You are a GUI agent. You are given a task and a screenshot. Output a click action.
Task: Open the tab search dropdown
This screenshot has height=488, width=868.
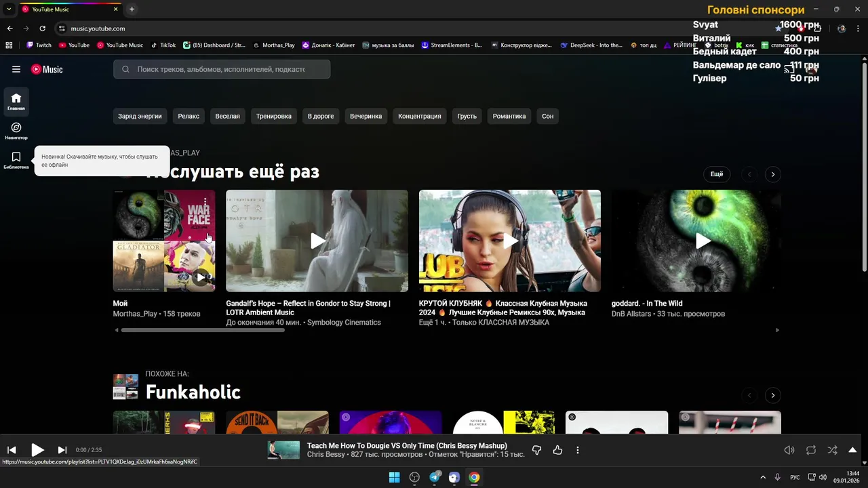click(9, 9)
